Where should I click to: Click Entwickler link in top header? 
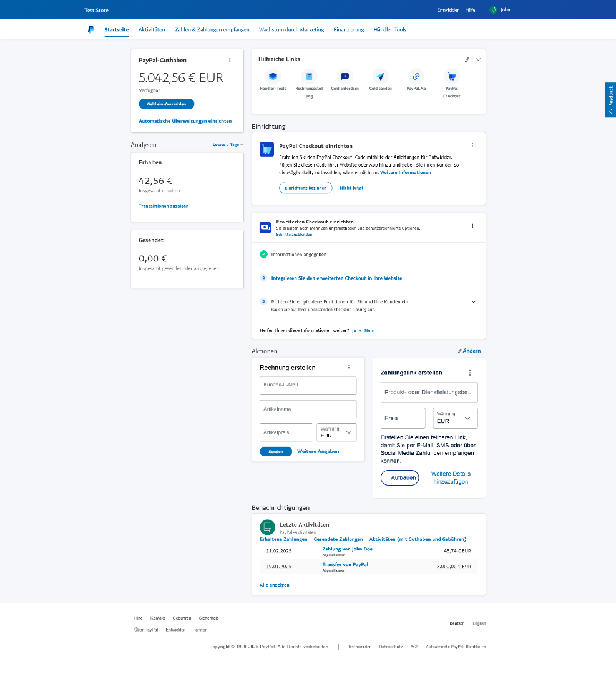[x=448, y=10]
